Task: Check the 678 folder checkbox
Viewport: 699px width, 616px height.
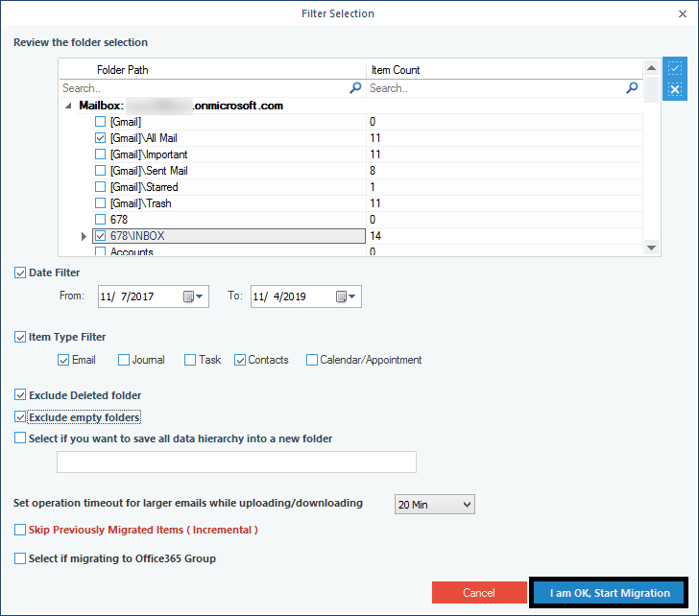Action: [x=100, y=219]
